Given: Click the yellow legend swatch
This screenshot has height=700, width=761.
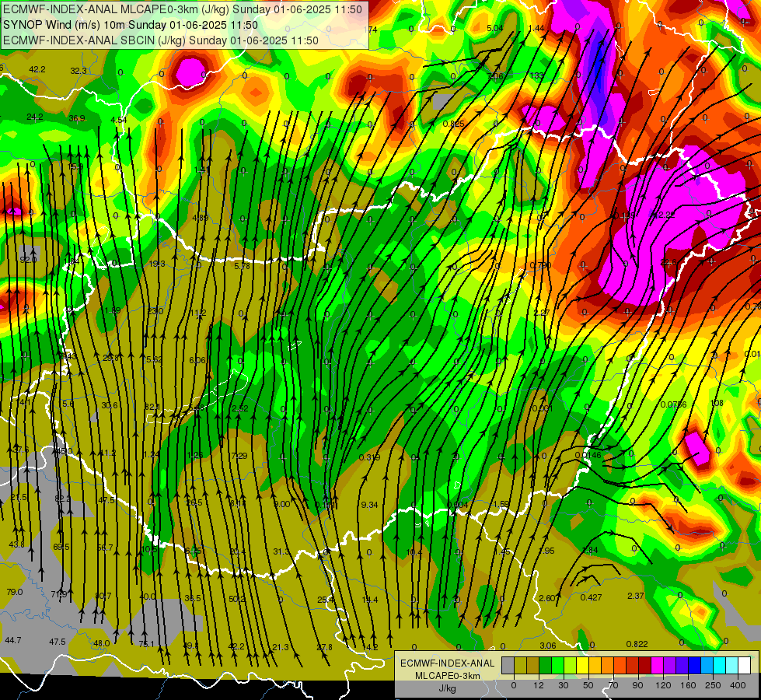Looking at the screenshot, I should click(x=583, y=665).
